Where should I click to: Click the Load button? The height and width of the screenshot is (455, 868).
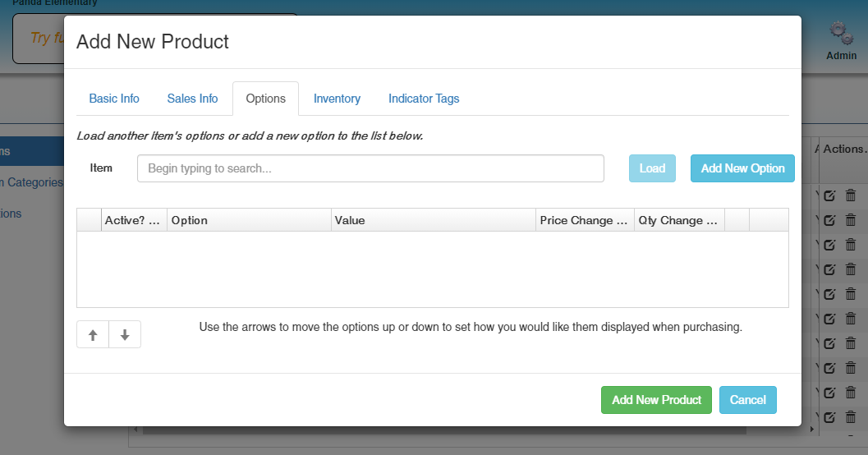652,168
